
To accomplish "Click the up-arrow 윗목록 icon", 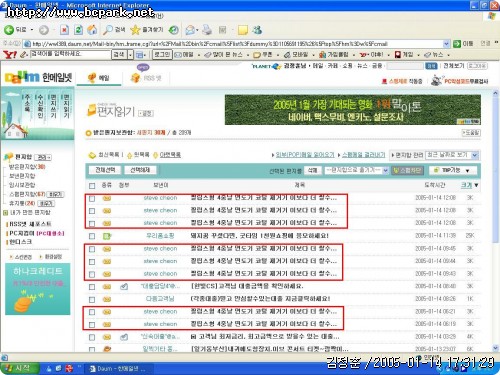I will [129, 155].
